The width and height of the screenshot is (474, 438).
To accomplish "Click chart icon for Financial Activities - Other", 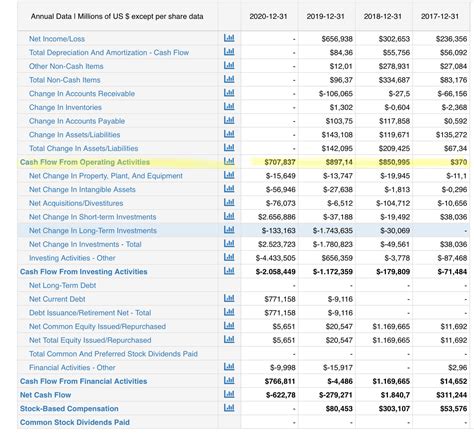I will 229,367.
